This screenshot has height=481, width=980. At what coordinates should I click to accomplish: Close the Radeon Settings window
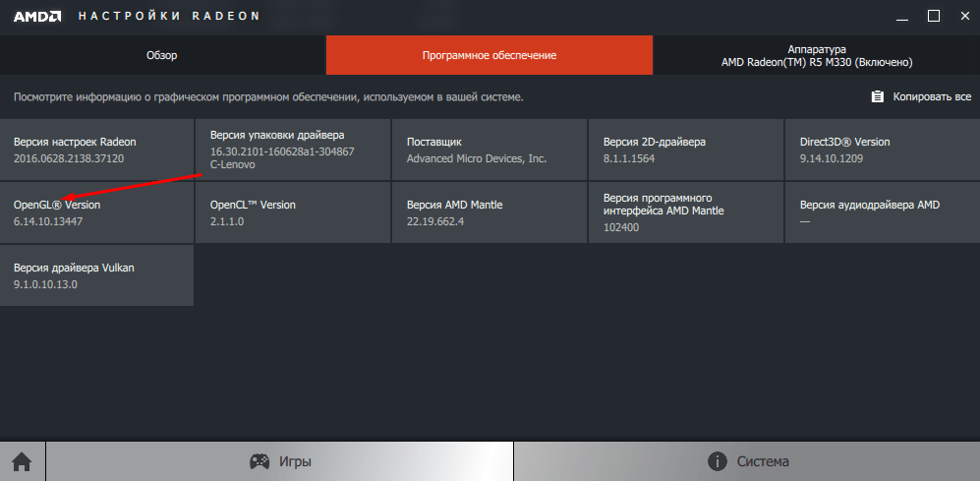pos(965,17)
